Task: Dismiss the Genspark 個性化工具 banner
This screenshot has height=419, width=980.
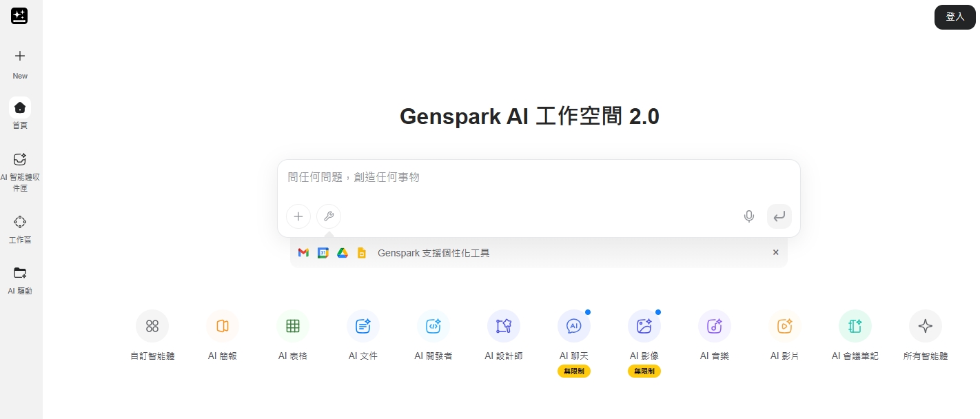Action: tap(775, 252)
